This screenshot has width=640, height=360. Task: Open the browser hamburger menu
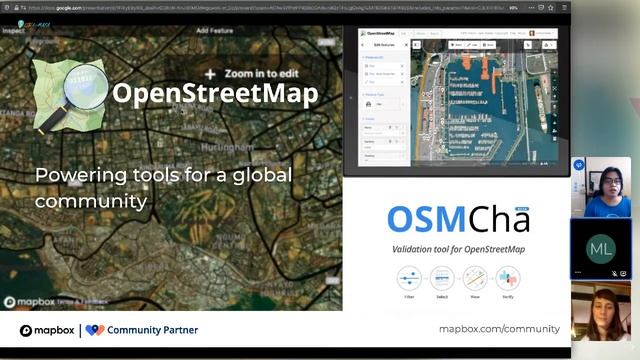coord(564,8)
